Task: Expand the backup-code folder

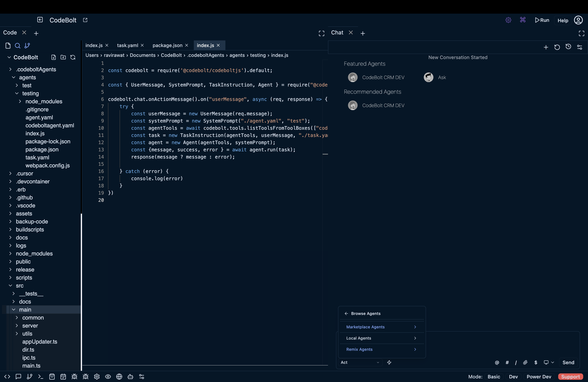Action: pyautogui.click(x=10, y=222)
